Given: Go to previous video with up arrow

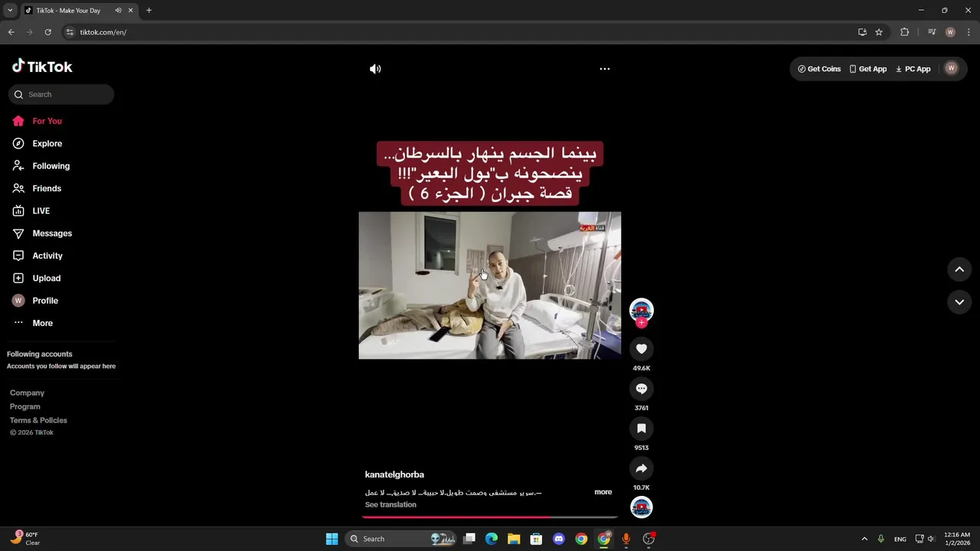Looking at the screenshot, I should click(959, 269).
